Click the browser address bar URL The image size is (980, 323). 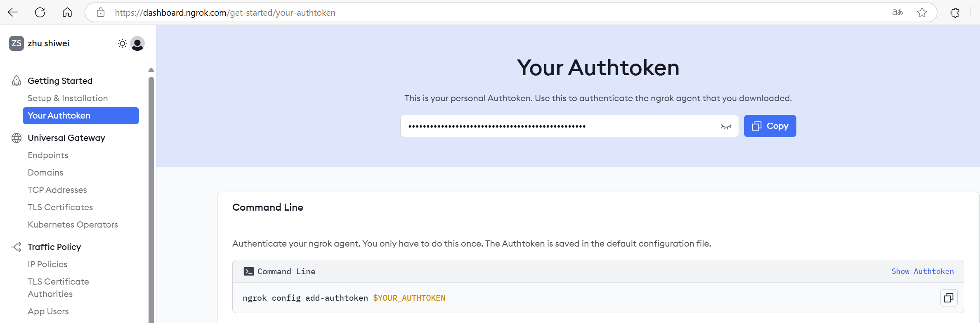tap(225, 13)
